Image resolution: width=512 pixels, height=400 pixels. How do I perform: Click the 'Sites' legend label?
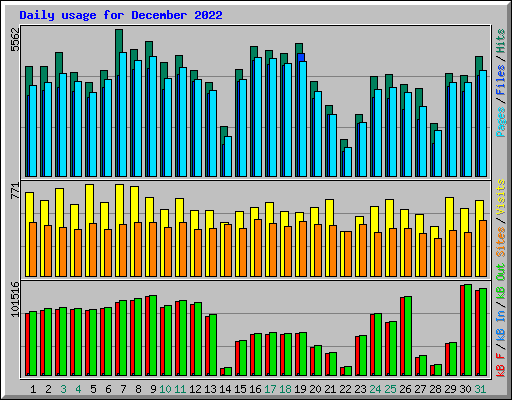click(501, 241)
